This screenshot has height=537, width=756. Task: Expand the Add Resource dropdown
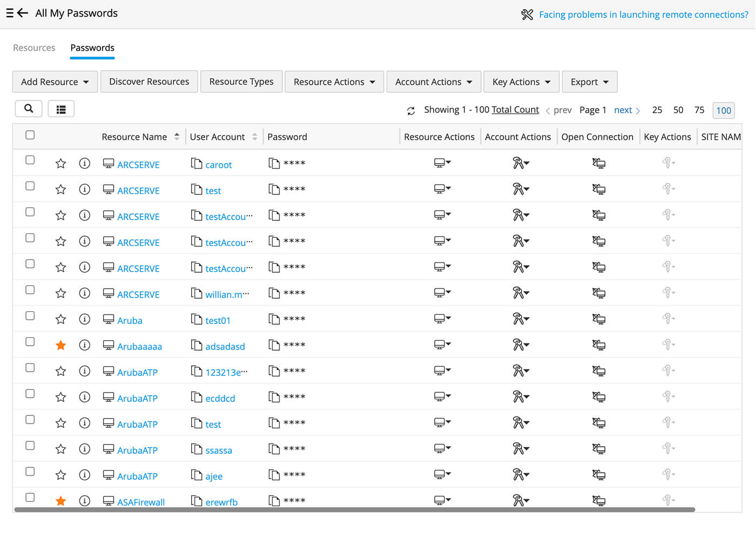pos(55,82)
